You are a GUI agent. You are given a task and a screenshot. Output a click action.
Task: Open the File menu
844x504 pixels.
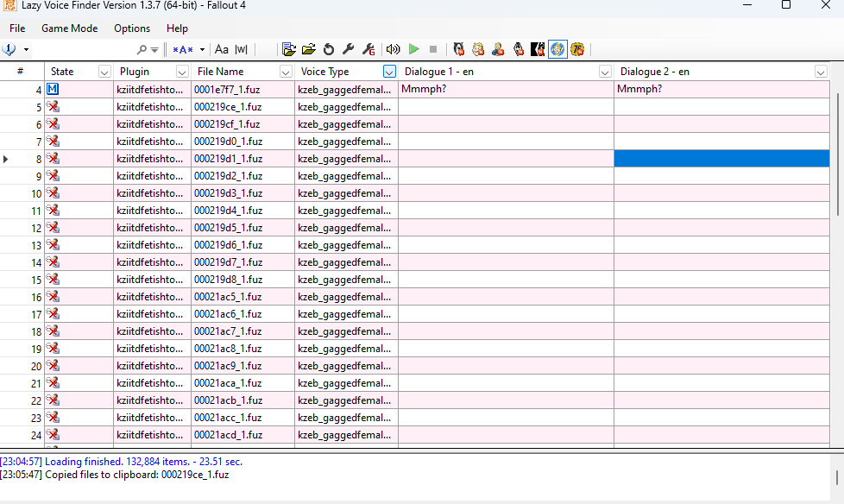coord(17,28)
